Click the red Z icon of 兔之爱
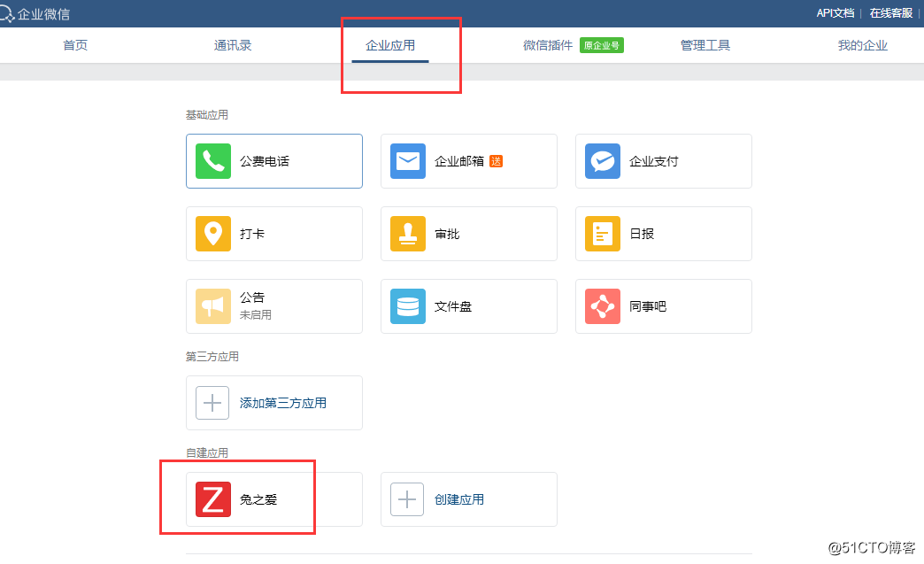924x564 pixels. coord(212,499)
